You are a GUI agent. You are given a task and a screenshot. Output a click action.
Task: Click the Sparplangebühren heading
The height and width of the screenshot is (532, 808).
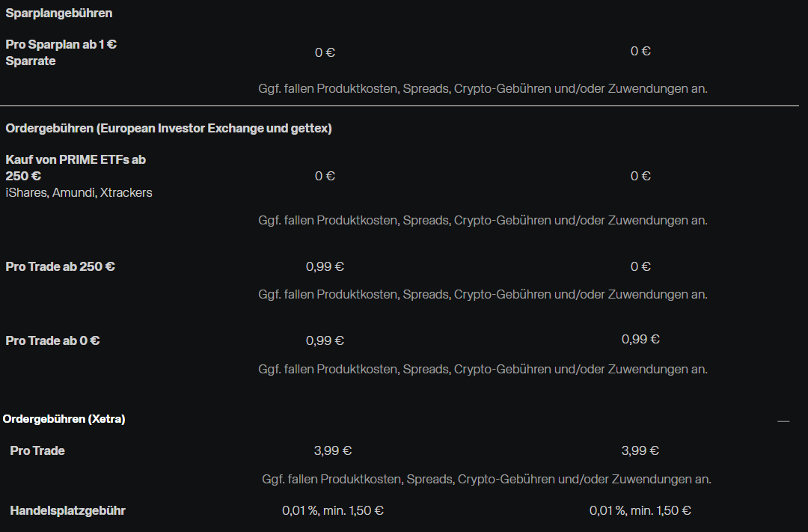click(x=59, y=13)
